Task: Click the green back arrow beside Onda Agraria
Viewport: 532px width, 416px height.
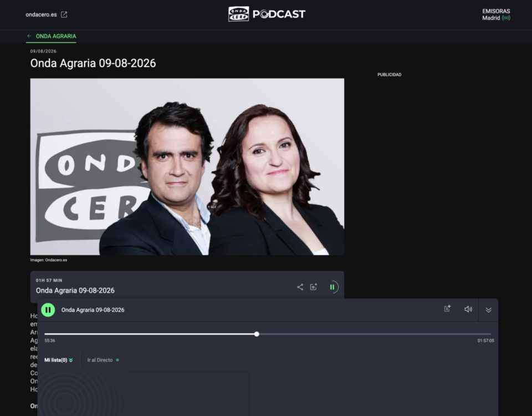Action: (x=29, y=36)
